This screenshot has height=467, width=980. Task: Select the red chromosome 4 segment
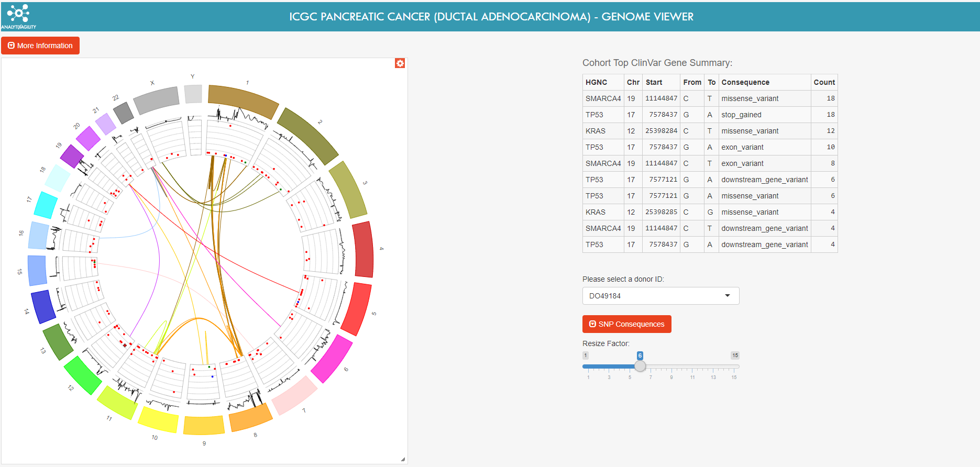tap(363, 249)
